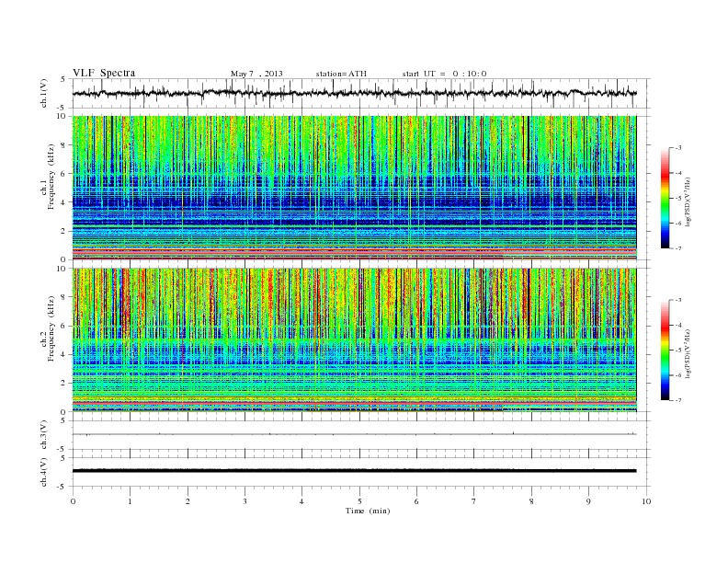Click the "ch.1(V)" waveform axis label
The image size is (728, 563).
[x=44, y=93]
